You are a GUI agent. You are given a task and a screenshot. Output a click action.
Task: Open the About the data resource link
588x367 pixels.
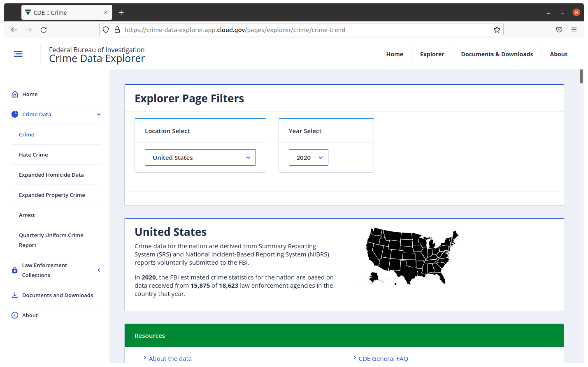pyautogui.click(x=170, y=358)
